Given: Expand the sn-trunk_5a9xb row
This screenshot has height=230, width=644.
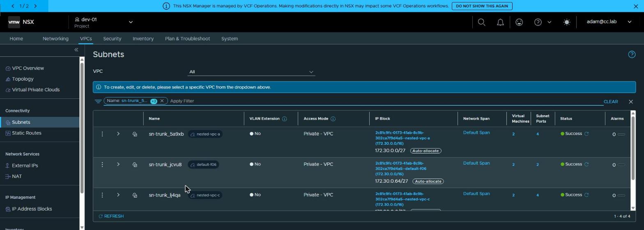Looking at the screenshot, I should [118, 134].
